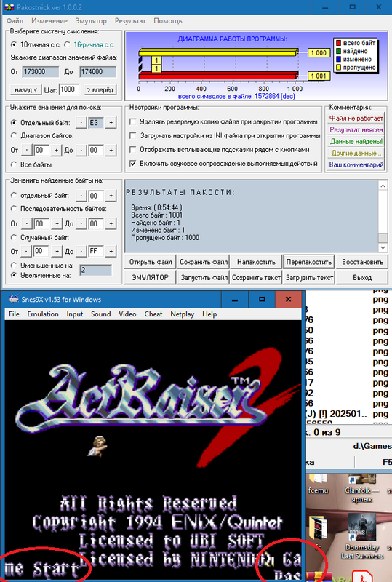Choose the Данные найдены! comment
Image resolution: width=392 pixels, height=582 pixels.
coord(356,141)
